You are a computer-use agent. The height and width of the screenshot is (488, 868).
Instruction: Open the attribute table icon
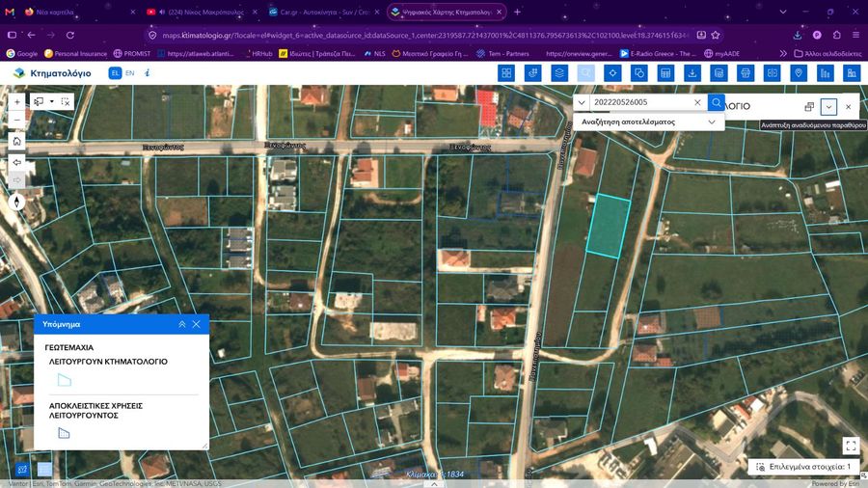coord(665,73)
